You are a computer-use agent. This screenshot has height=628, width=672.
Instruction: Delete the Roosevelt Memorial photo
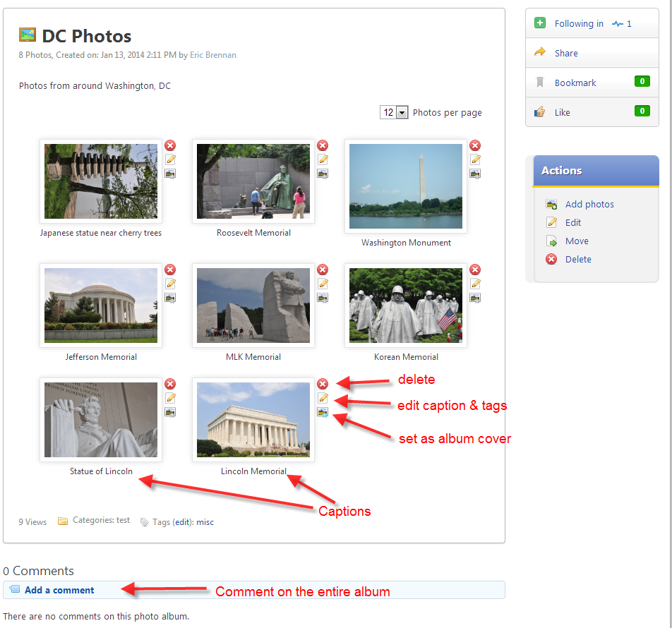coord(323,145)
